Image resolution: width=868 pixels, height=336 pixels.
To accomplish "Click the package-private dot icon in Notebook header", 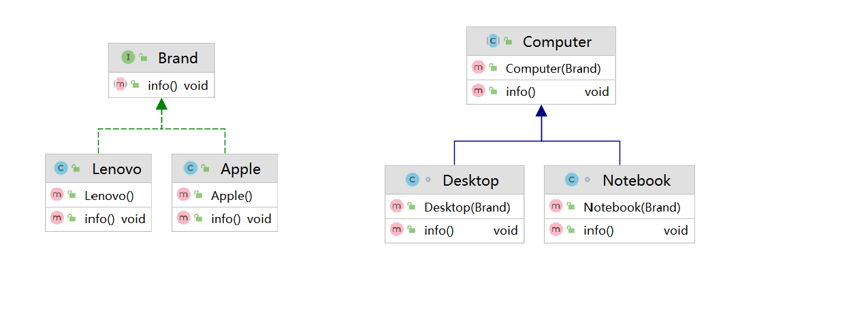I will pyautogui.click(x=587, y=180).
